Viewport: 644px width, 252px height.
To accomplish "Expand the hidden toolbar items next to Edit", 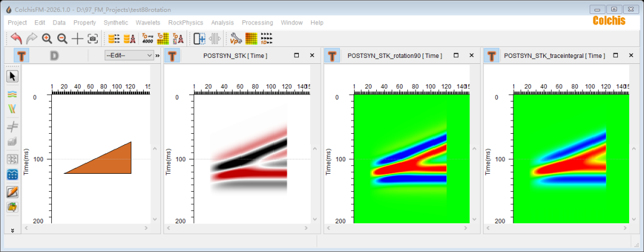I will pyautogui.click(x=157, y=56).
